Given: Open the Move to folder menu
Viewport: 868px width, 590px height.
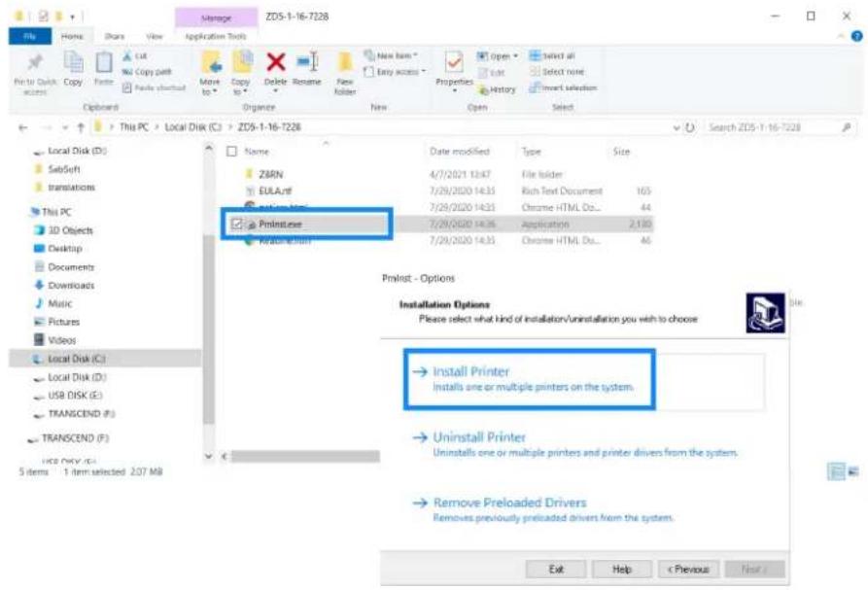Looking at the screenshot, I should (x=210, y=73).
